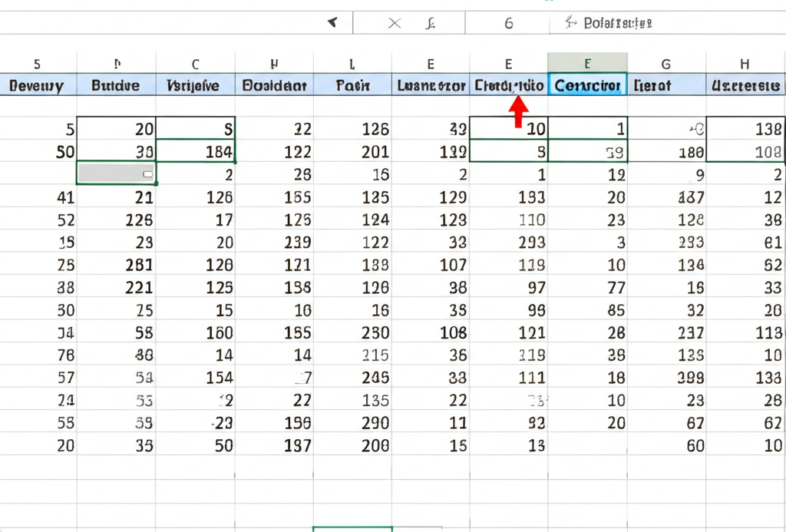Open the dropdown handle in the grey cell
The height and width of the screenshot is (532, 786).
(x=148, y=174)
